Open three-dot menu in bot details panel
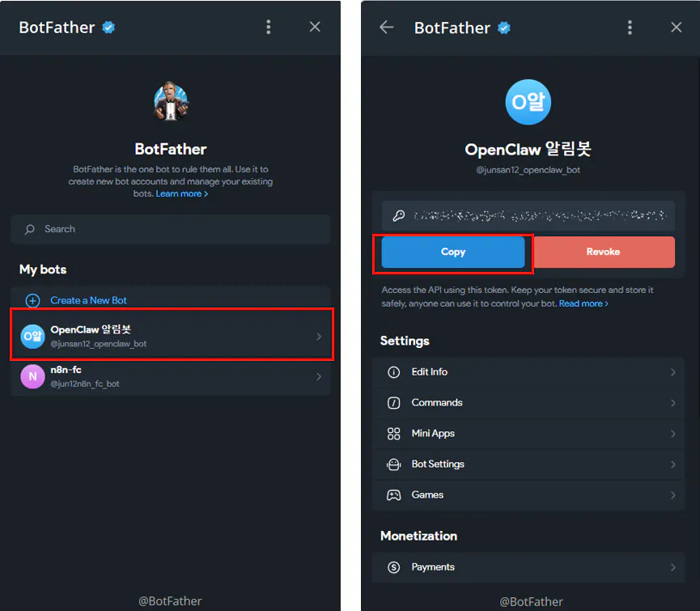This screenshot has width=700, height=611. pos(630,27)
